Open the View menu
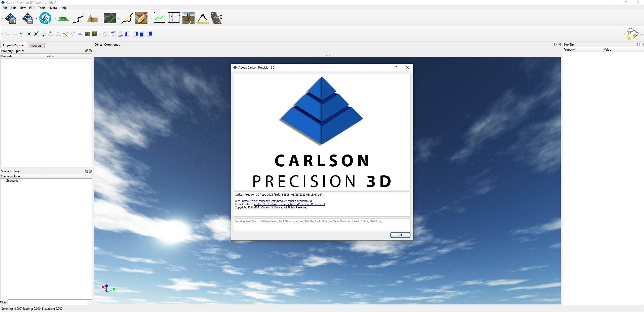This screenshot has height=312, width=644. 22,8
